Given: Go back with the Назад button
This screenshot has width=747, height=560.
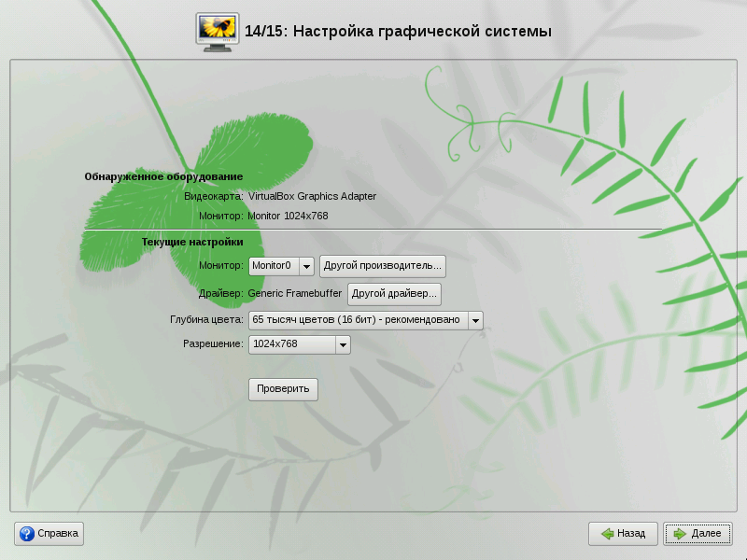Looking at the screenshot, I should pyautogui.click(x=623, y=534).
